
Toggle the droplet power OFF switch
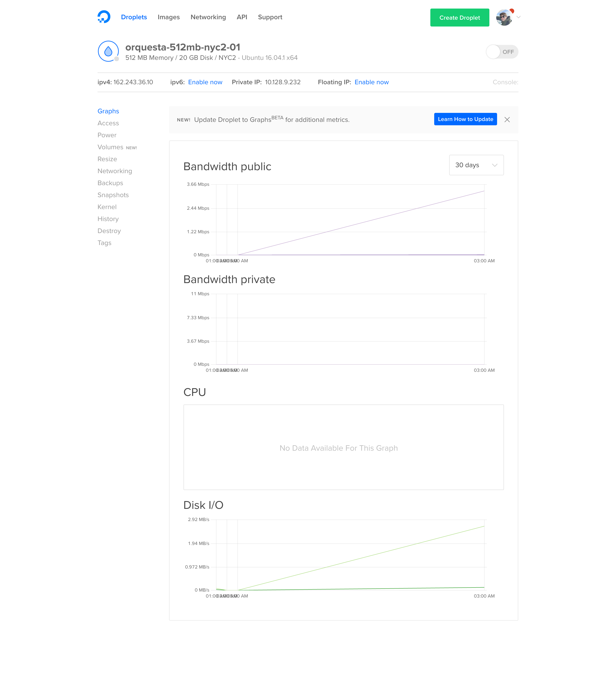click(x=502, y=52)
